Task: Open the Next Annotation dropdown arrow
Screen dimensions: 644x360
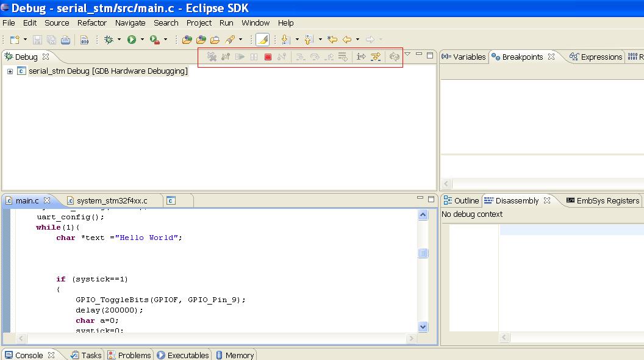Action: [x=297, y=40]
